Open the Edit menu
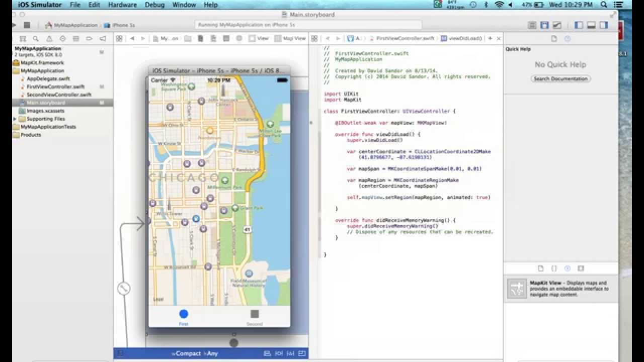The width and height of the screenshot is (644, 362). click(94, 5)
